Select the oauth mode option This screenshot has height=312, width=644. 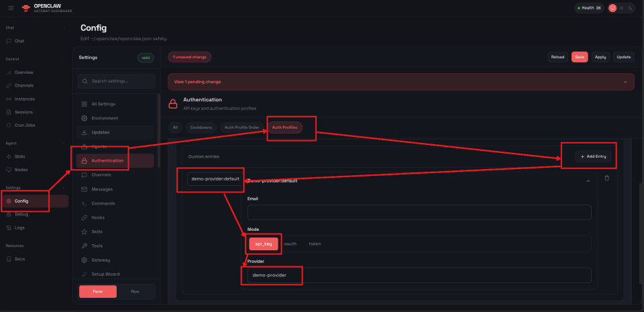click(x=290, y=244)
